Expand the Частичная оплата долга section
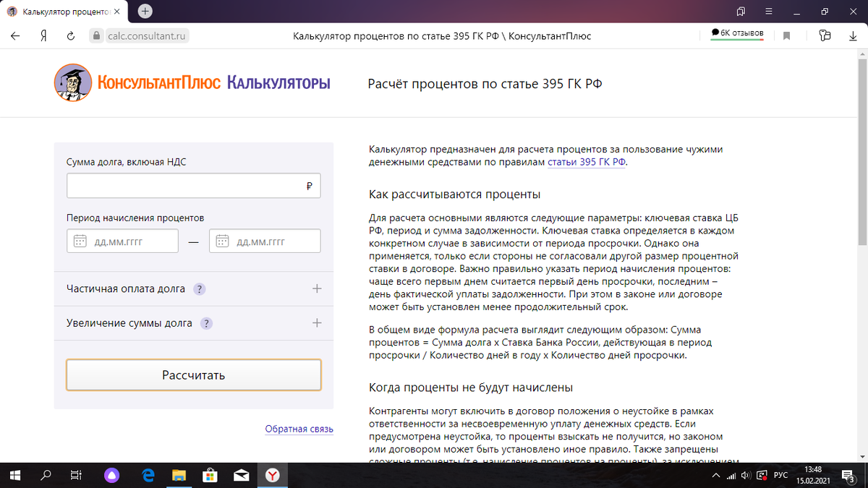 [316, 288]
